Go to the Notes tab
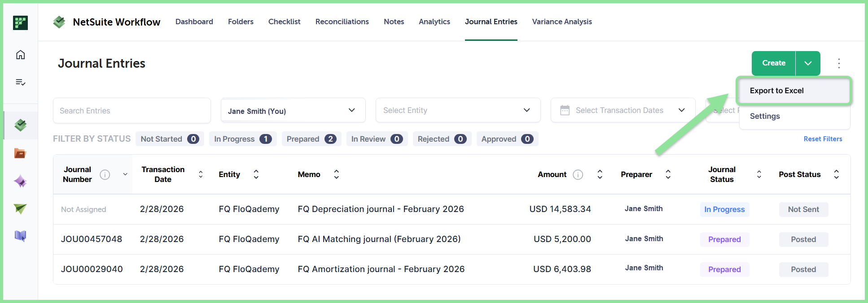 (394, 22)
